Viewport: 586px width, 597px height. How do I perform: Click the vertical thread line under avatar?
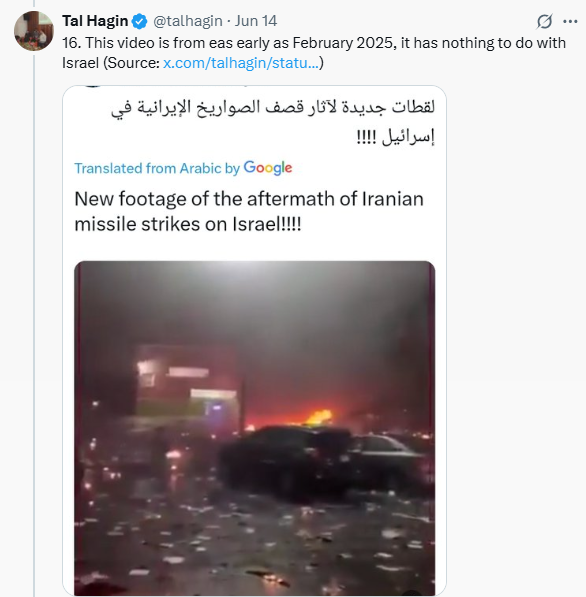pos(34,324)
